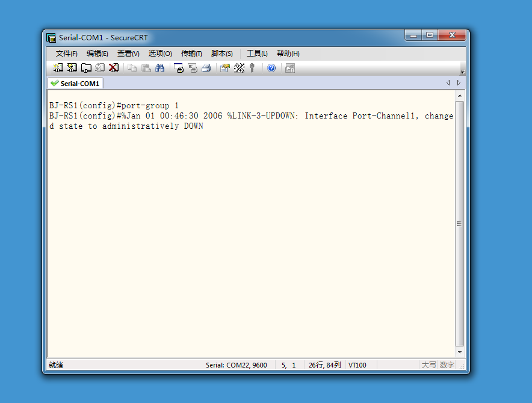
Task: Click the public key icon
Action: (x=252, y=68)
